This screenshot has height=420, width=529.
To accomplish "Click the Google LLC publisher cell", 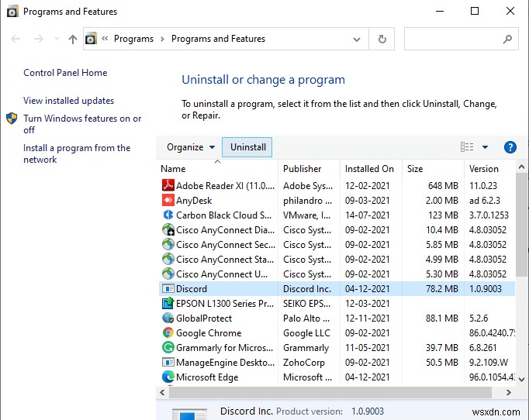I will coord(306,333).
